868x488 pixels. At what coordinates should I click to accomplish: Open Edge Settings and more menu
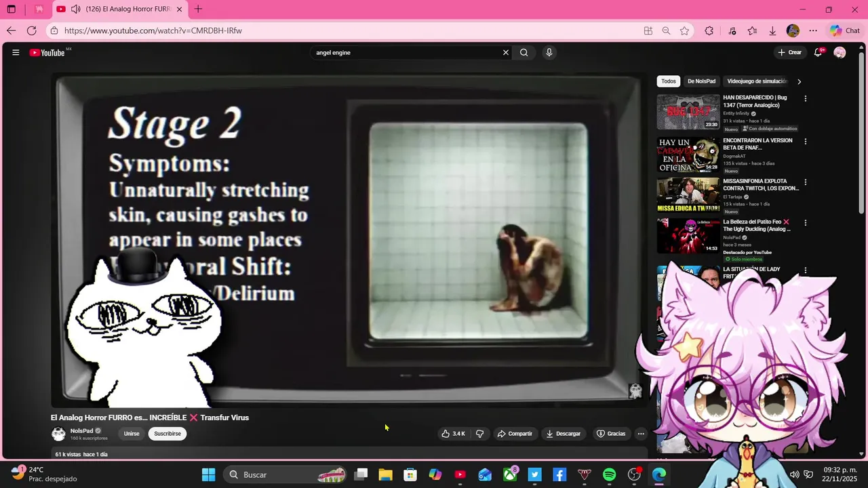pos(813,30)
